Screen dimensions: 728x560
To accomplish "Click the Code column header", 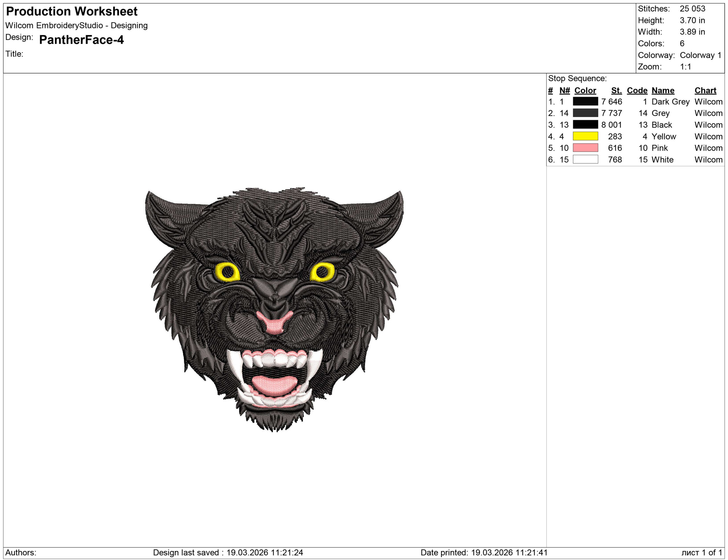I will [637, 90].
